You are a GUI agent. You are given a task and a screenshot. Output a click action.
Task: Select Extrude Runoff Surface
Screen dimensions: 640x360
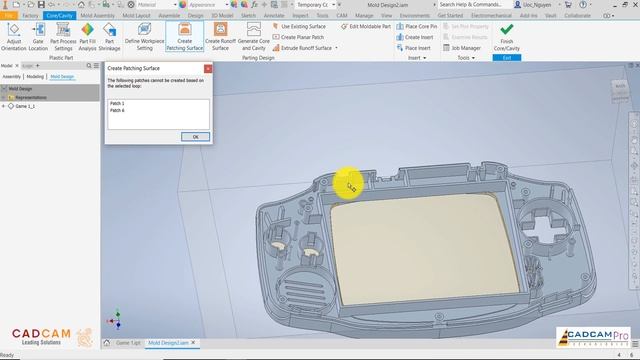pyautogui.click(x=302, y=48)
